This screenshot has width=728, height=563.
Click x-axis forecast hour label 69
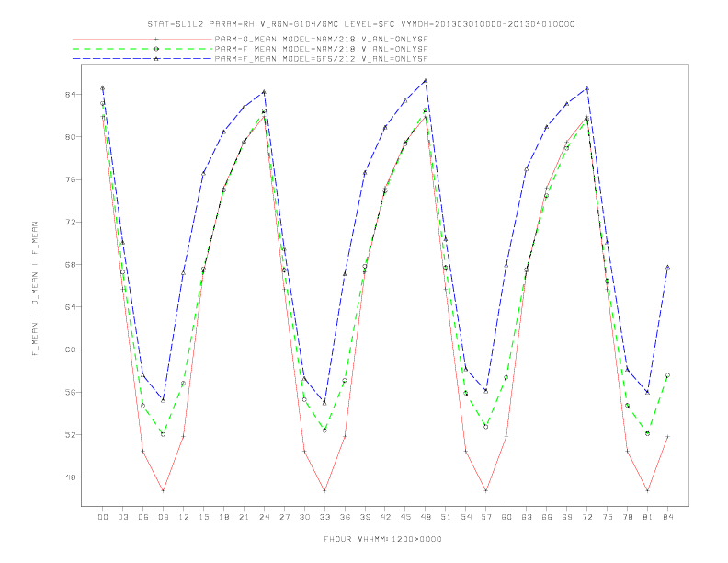point(567,517)
